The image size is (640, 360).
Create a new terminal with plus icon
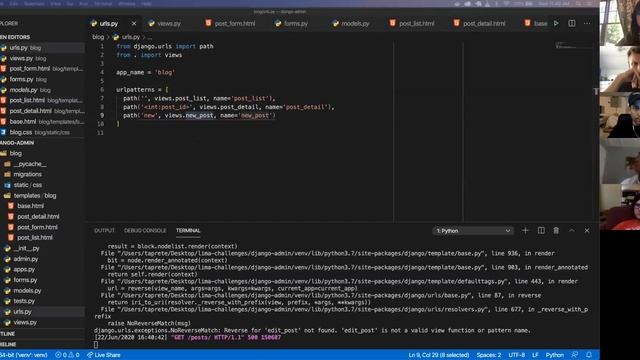point(525,231)
